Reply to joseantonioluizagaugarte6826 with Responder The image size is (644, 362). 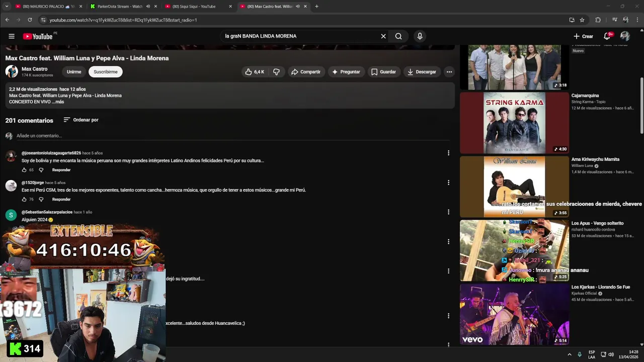tap(61, 170)
